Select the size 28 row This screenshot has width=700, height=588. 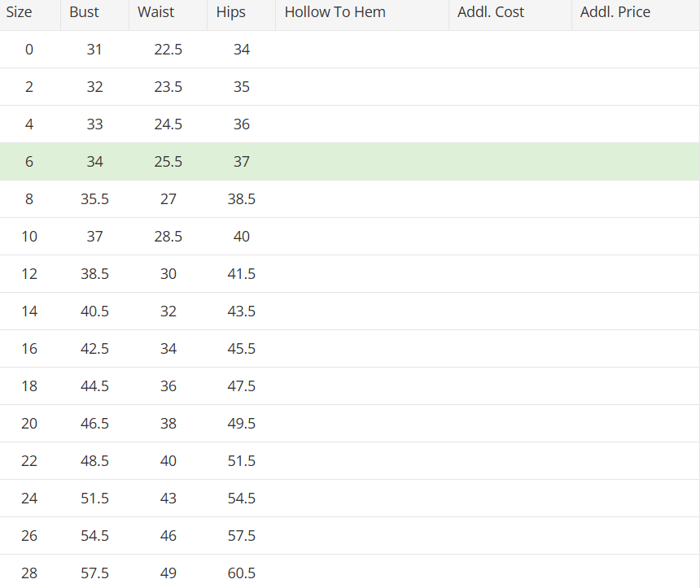point(350,572)
